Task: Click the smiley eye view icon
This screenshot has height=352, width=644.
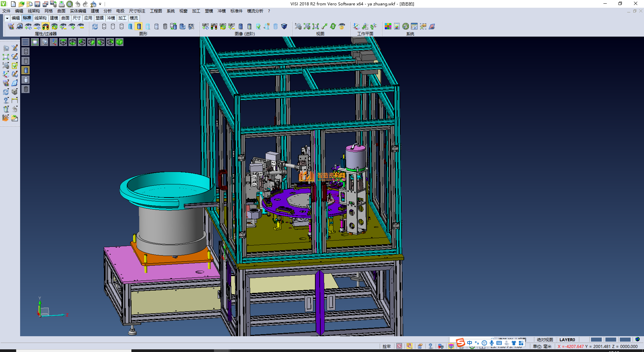Action: [x=342, y=27]
